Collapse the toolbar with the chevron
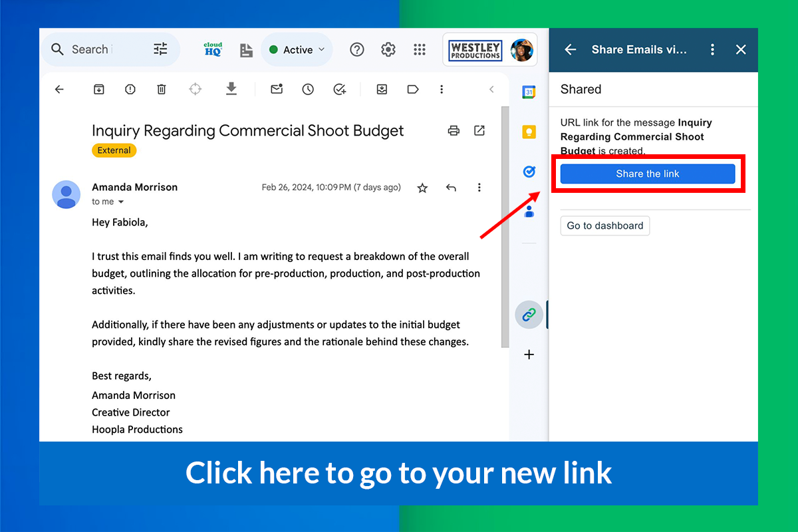This screenshot has height=532, width=798. (x=491, y=89)
